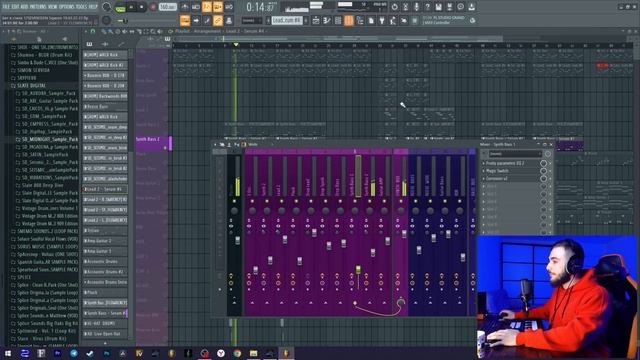Expand SD_MIDNIGHT_Sample_Pack folder
The width and height of the screenshot is (640, 360).
47,139
